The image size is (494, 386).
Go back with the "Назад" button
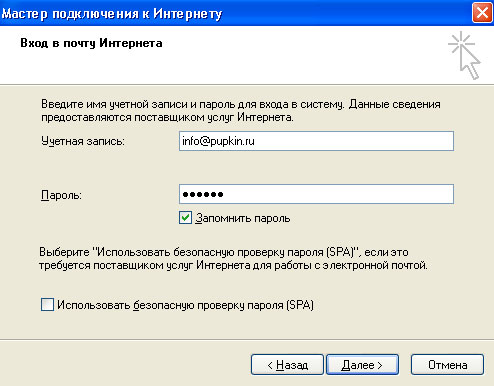pyautogui.click(x=287, y=365)
